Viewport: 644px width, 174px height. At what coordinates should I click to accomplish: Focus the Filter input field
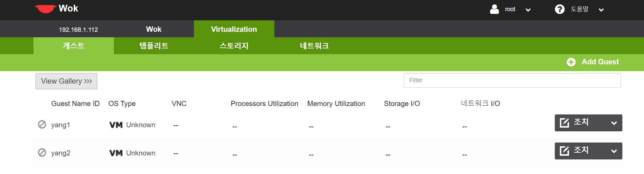512,80
